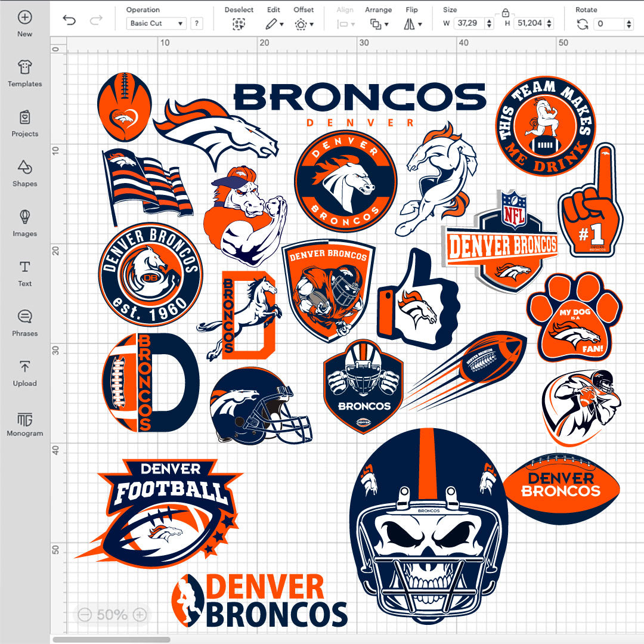Select the heart football graphic
Viewport: 644px width, 644px height.
tap(125, 107)
